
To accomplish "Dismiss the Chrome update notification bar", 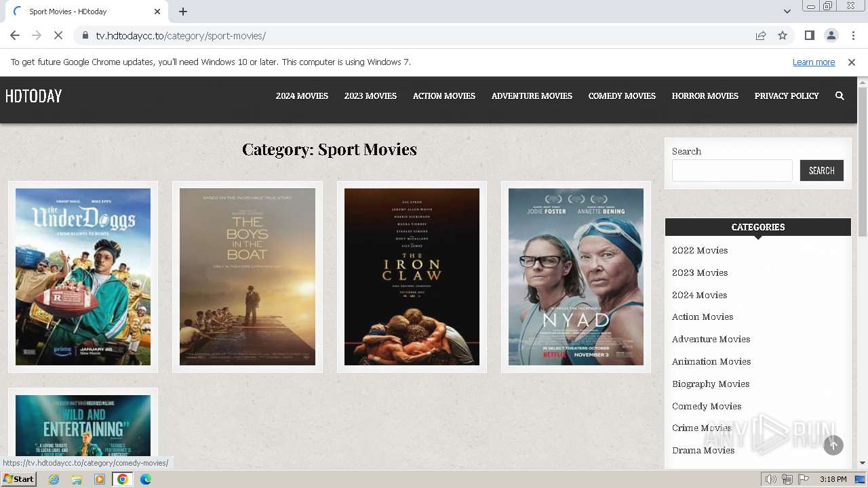I will coord(852,62).
